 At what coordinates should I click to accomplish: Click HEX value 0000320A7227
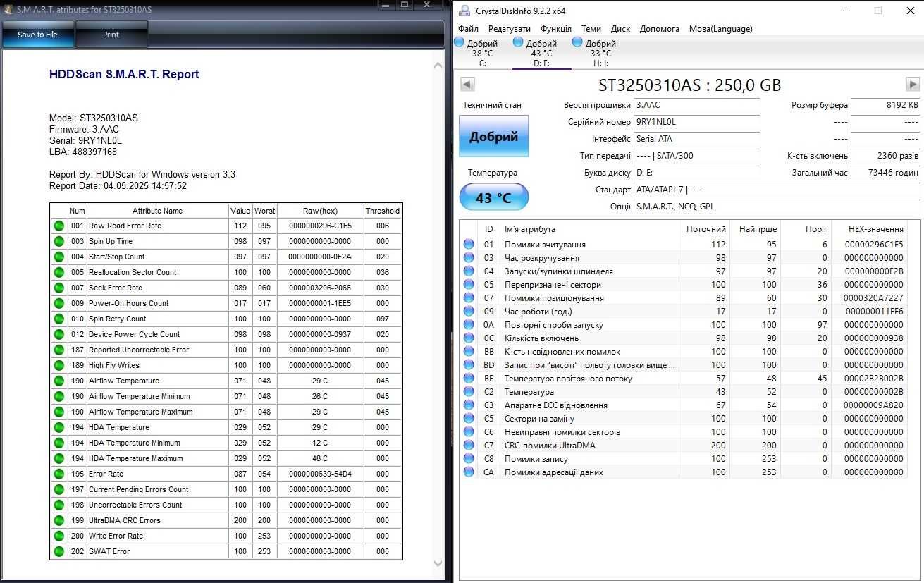[x=873, y=297]
